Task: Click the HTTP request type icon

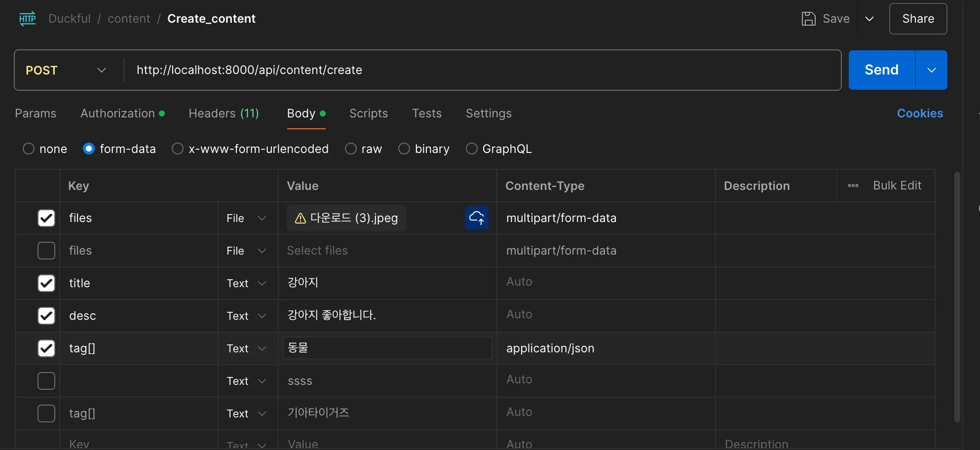Action: click(28, 19)
